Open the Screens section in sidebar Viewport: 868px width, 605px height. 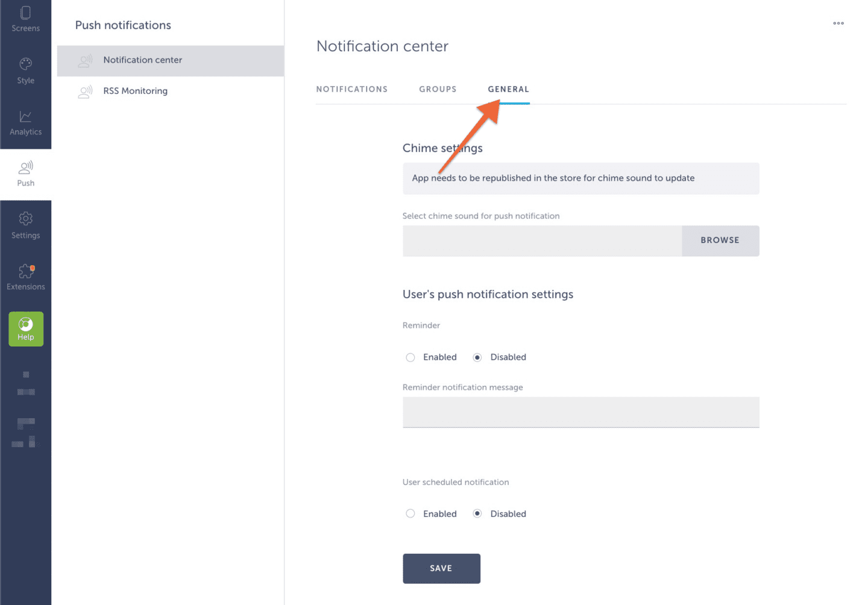click(x=25, y=19)
